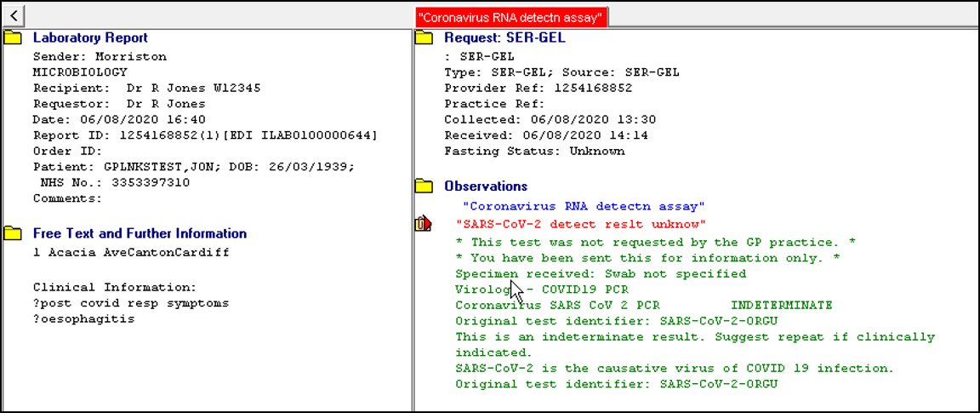Click the red "SARS-CoV-2 detect reslt unknow" result
980x413 pixels.
(x=581, y=224)
